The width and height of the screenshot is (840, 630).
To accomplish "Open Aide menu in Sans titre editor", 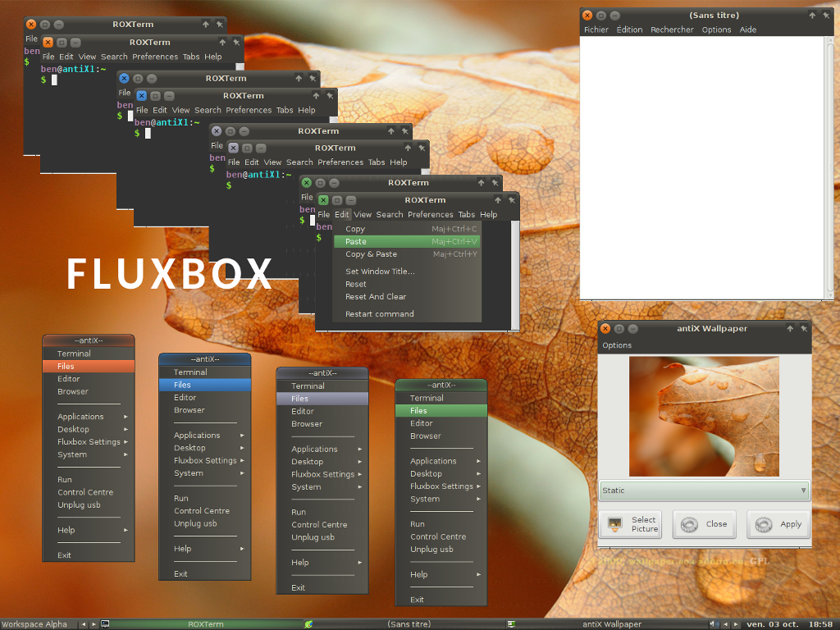I will coord(748,30).
